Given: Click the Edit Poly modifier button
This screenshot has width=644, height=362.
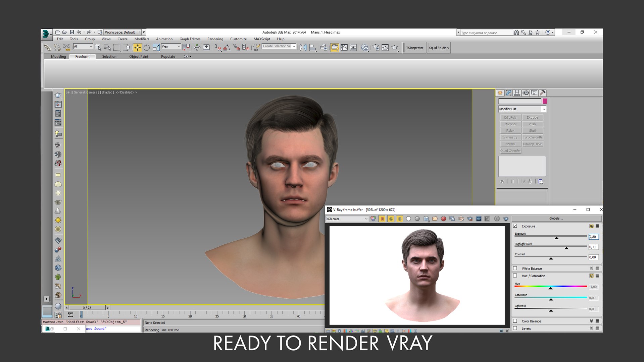Looking at the screenshot, I should [x=510, y=117].
